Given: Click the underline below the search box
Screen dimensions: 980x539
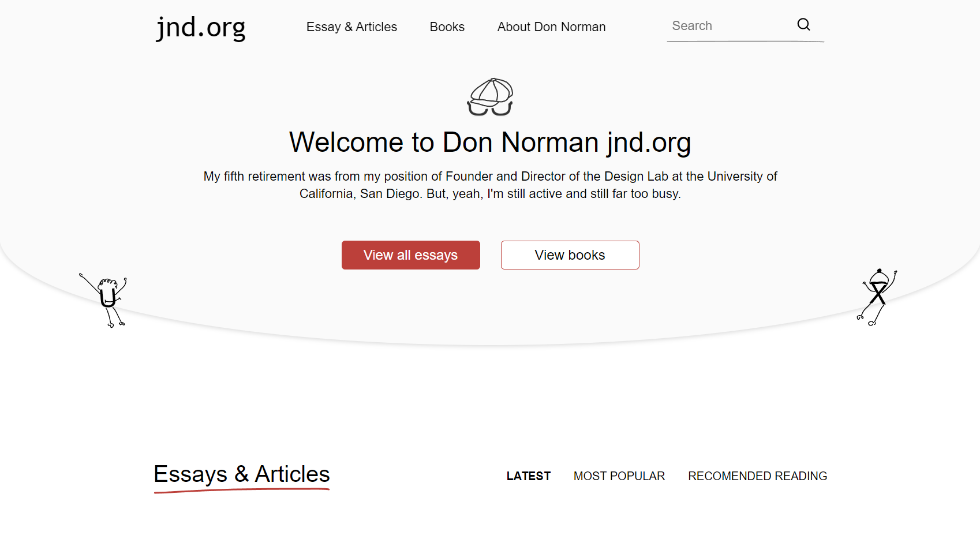Looking at the screenshot, I should [x=746, y=42].
